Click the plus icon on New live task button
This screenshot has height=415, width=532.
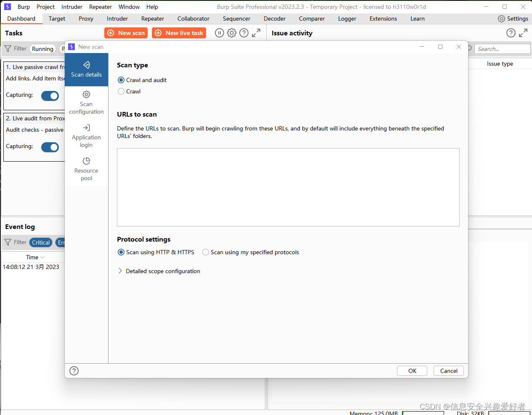(x=159, y=33)
